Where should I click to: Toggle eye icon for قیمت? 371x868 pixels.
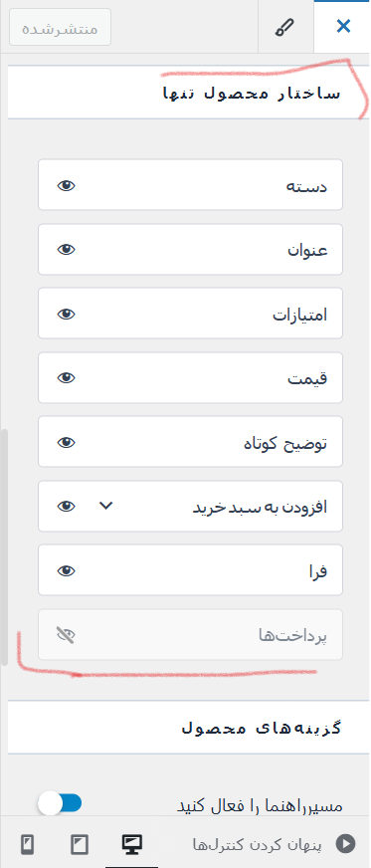point(66,378)
